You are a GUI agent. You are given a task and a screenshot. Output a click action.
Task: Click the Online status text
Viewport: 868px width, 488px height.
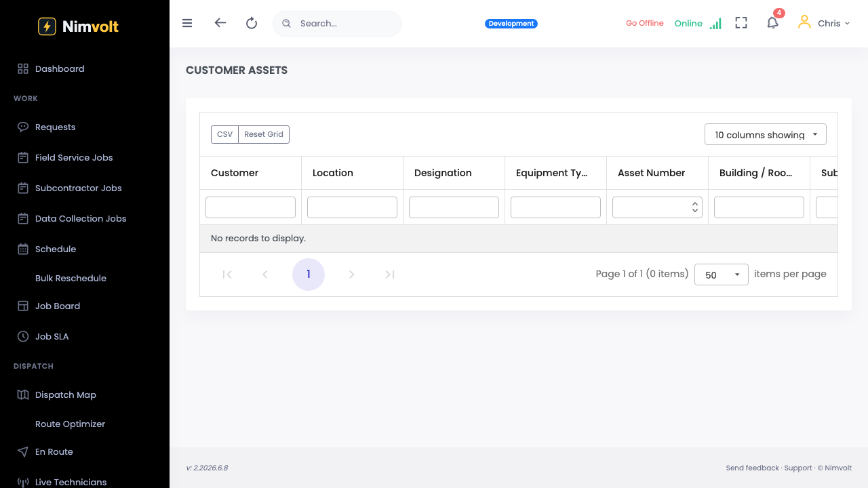coord(688,24)
